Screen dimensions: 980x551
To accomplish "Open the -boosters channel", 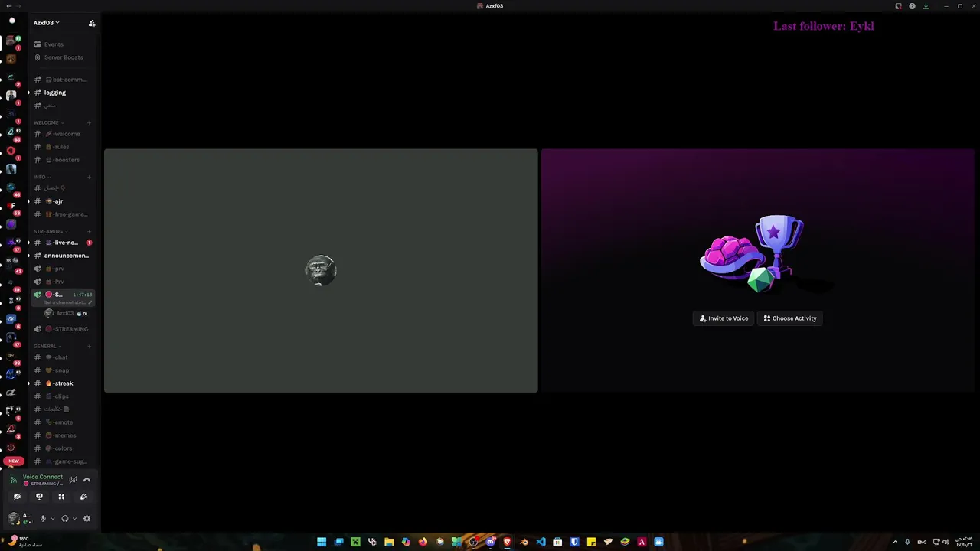I will click(x=64, y=160).
